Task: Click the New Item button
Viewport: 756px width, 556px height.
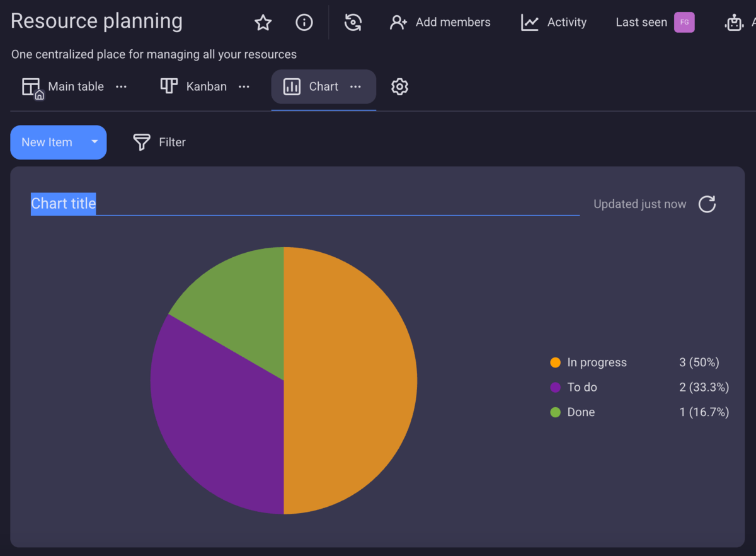Action: point(47,142)
